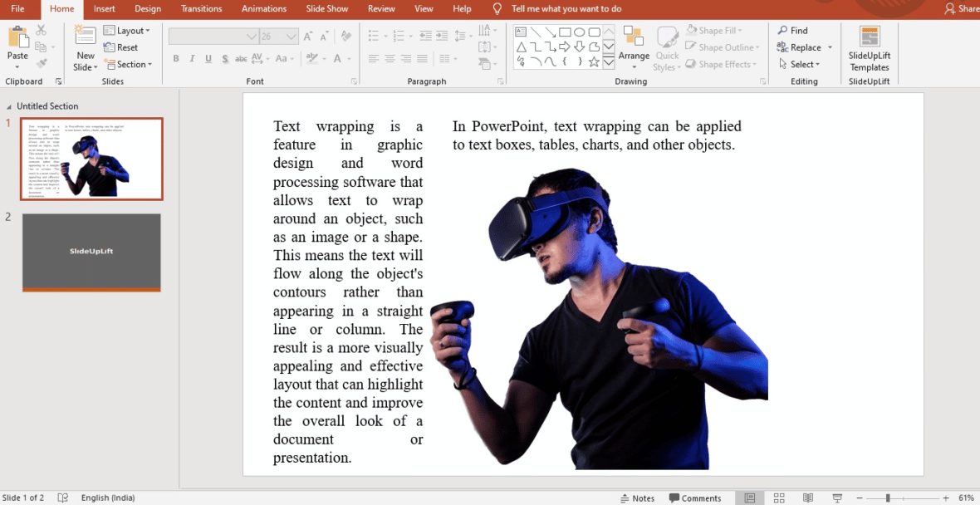The height and width of the screenshot is (505, 980).
Task: Click the Reset slide button
Action: tap(121, 47)
